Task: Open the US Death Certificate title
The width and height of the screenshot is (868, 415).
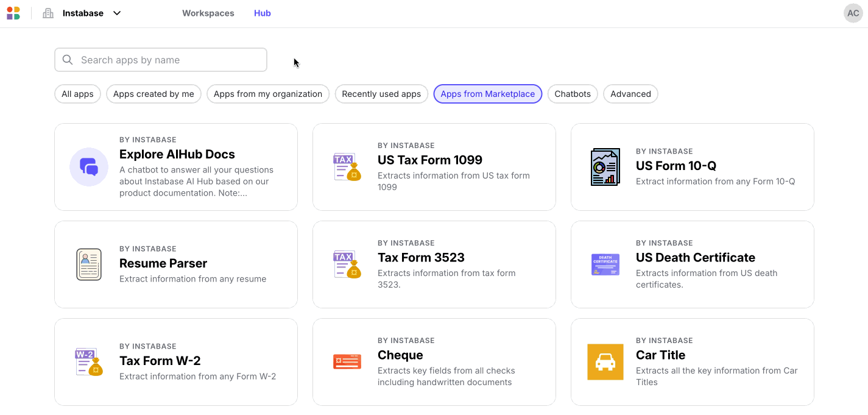Action: pyautogui.click(x=696, y=258)
